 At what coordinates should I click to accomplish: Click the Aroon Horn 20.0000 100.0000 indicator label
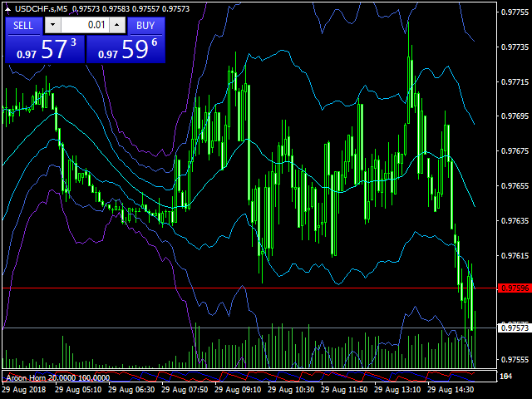58,377
